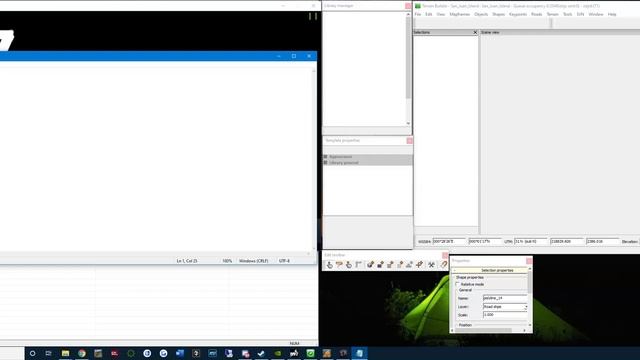Open Task View on taskbar
Screen dimensions: 640x360
tap(49, 353)
